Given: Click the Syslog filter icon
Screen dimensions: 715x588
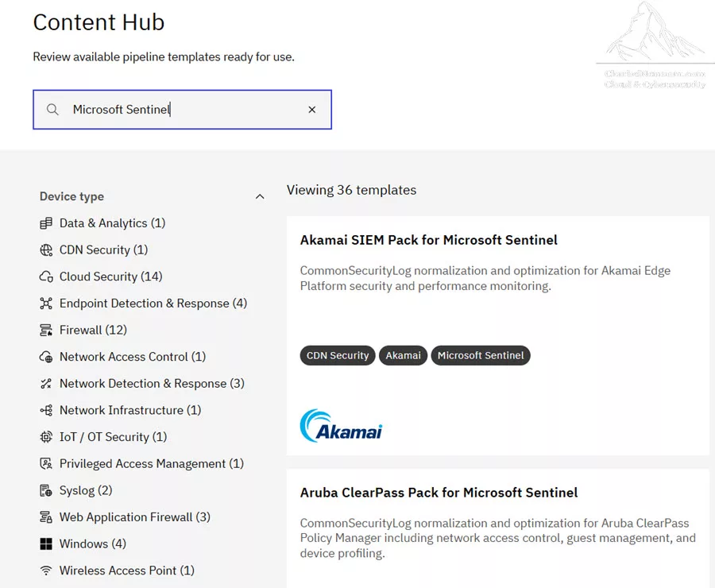Looking at the screenshot, I should 46,490.
